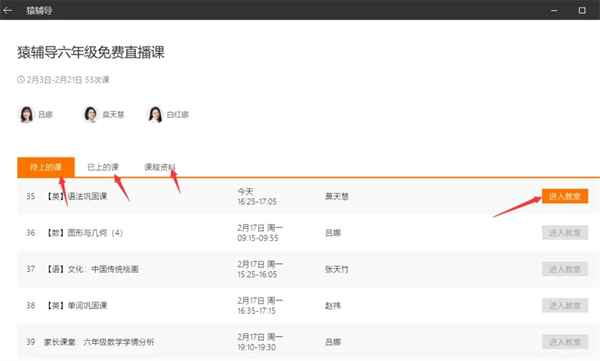Click name label 莫天慧 beside second avatar
600x361 pixels.
pyautogui.click(x=113, y=114)
